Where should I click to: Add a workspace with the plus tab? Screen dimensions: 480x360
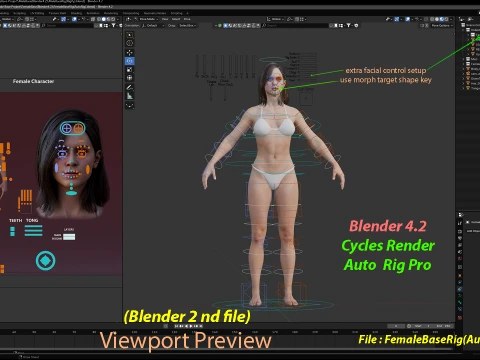pyautogui.click(x=187, y=13)
